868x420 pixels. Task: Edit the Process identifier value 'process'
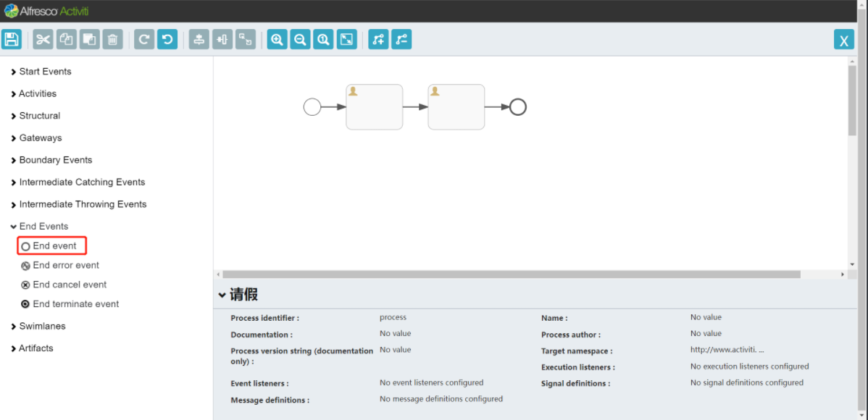point(393,317)
